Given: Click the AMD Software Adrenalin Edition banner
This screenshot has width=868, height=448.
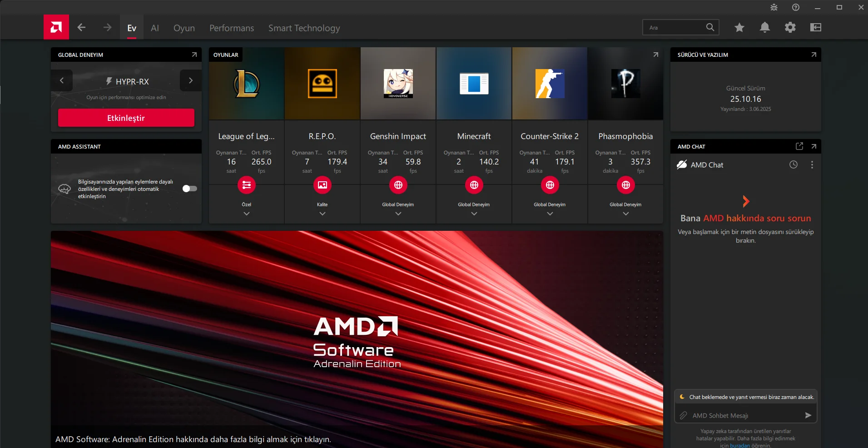Looking at the screenshot, I should pos(357,339).
